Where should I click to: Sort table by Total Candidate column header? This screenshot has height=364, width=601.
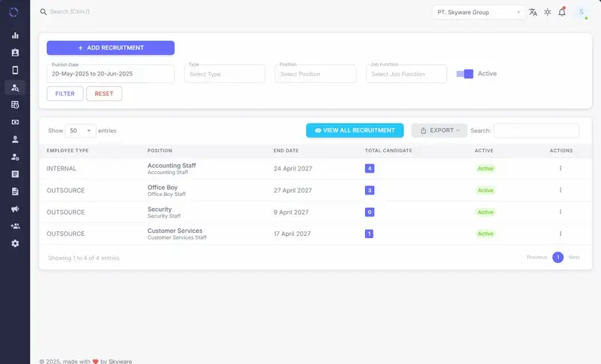[388, 151]
